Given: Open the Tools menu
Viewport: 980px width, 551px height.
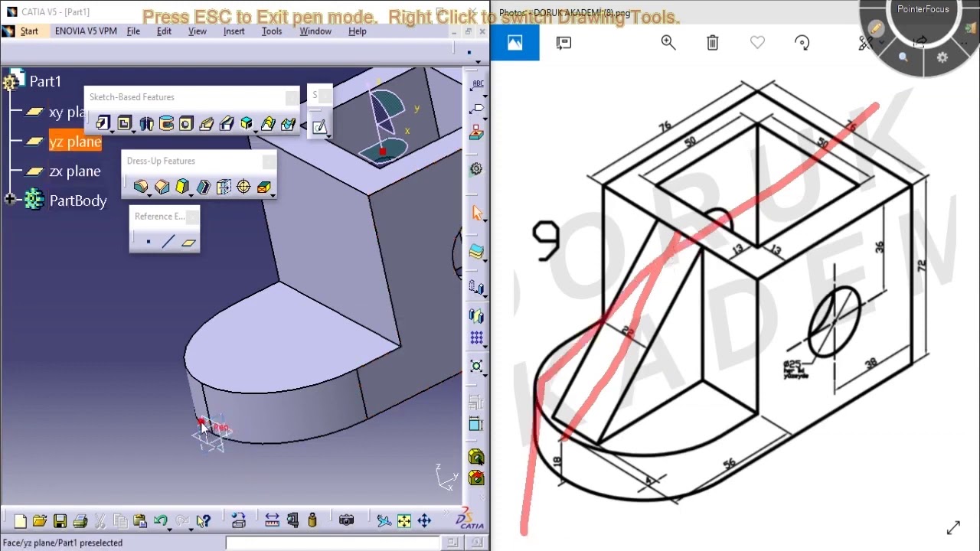Looking at the screenshot, I should (272, 31).
